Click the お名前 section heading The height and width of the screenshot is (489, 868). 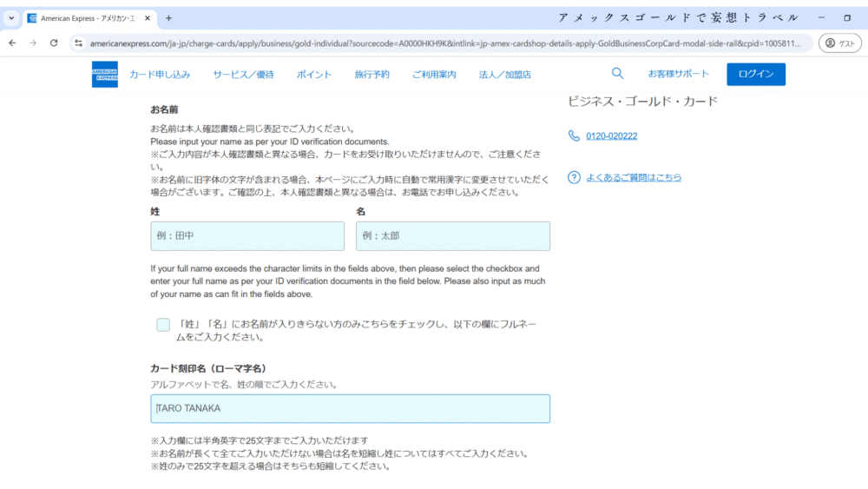tap(164, 109)
